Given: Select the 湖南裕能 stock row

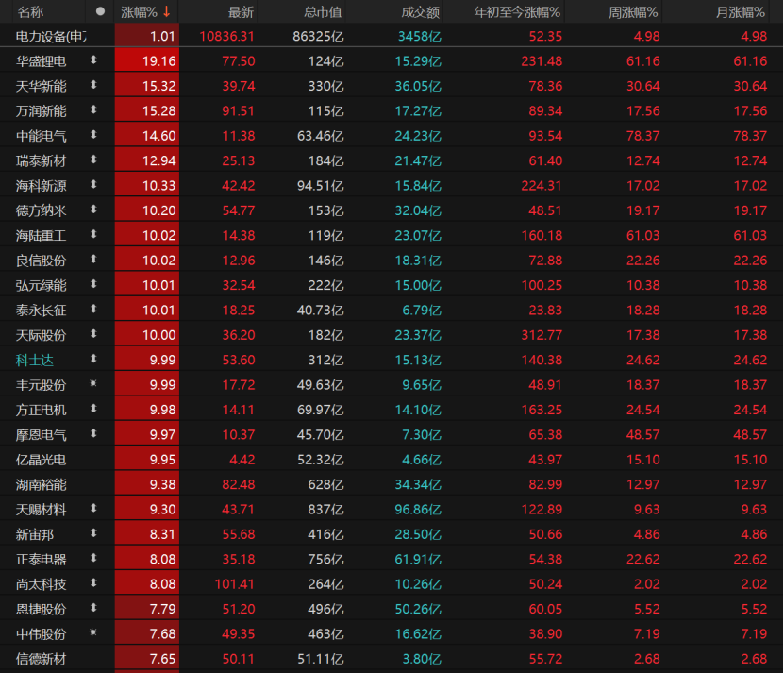Looking at the screenshot, I should (x=42, y=483).
